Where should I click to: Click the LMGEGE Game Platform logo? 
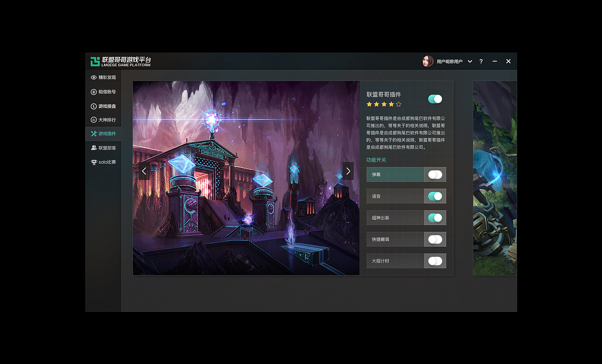pyautogui.click(x=121, y=62)
